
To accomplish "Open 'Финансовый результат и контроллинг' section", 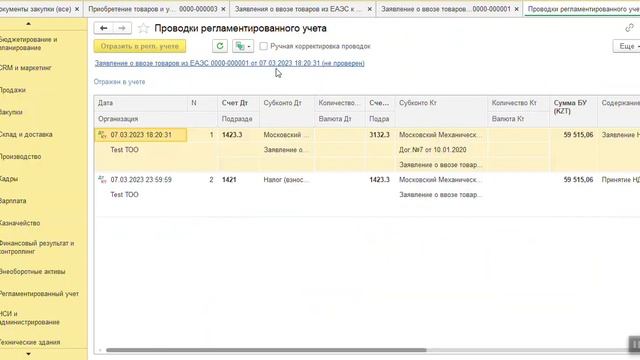I will click(37, 247).
